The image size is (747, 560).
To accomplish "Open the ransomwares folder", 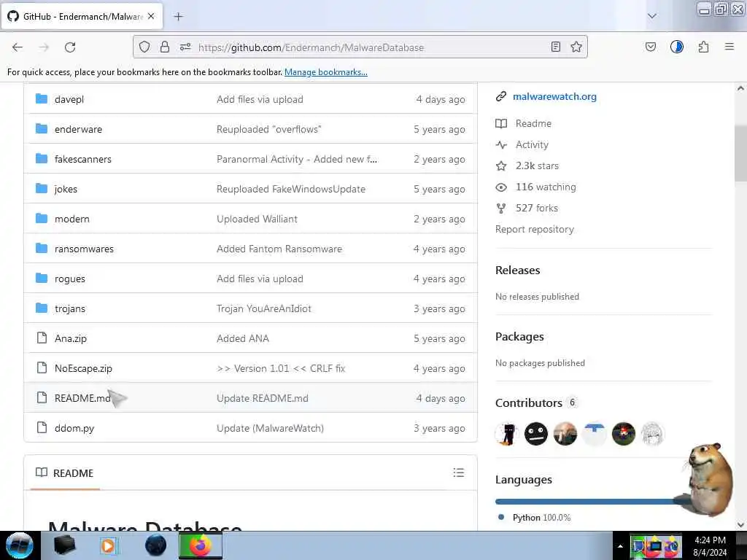I will click(84, 249).
